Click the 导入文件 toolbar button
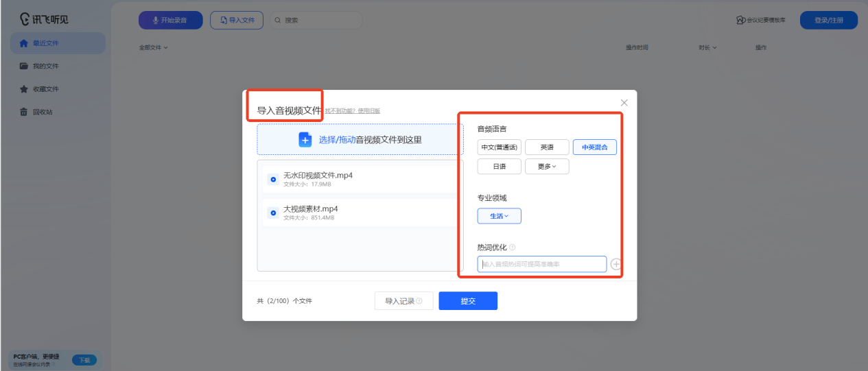 coord(237,21)
